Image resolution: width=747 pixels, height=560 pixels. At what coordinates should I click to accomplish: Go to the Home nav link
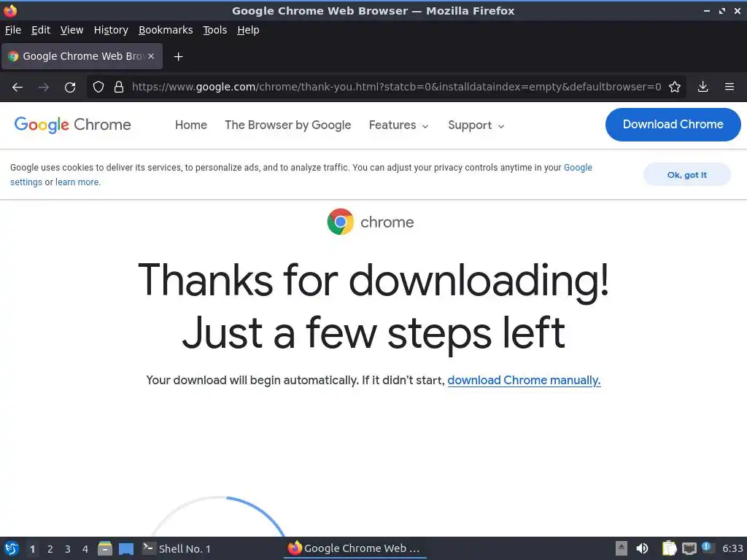coord(191,125)
